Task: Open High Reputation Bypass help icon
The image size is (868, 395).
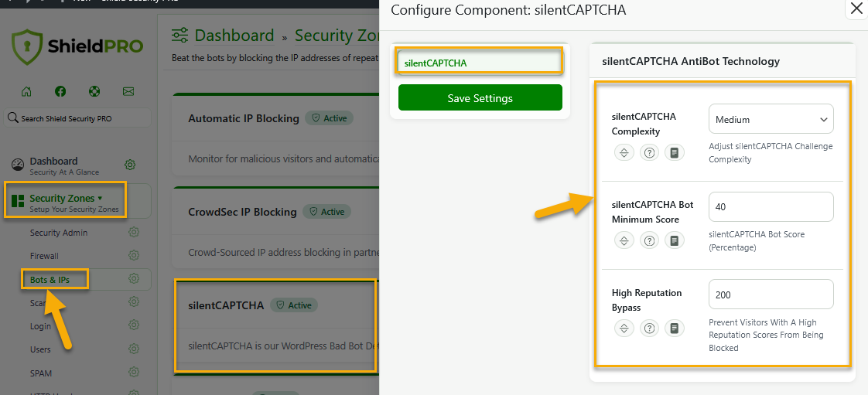Action: 649,328
